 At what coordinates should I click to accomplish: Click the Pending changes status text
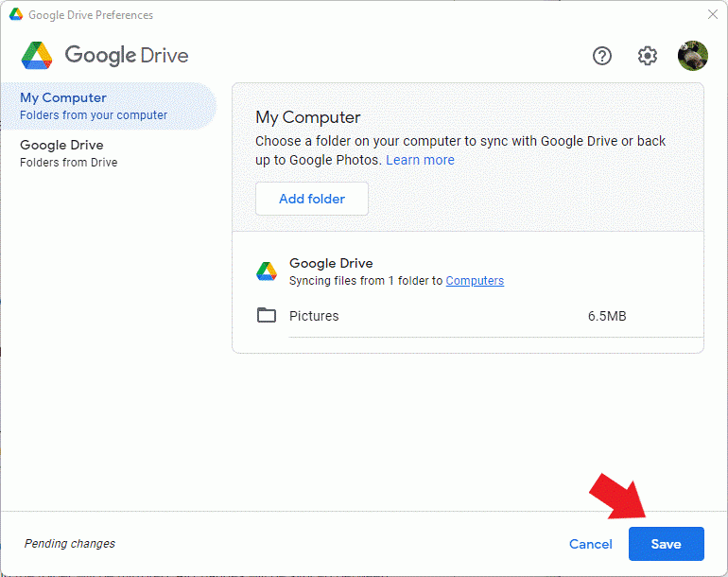70,544
